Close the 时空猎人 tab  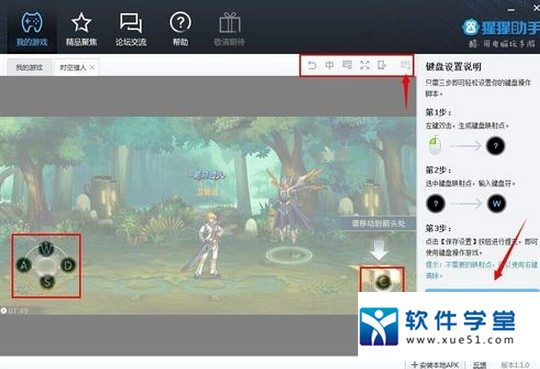click(x=92, y=68)
